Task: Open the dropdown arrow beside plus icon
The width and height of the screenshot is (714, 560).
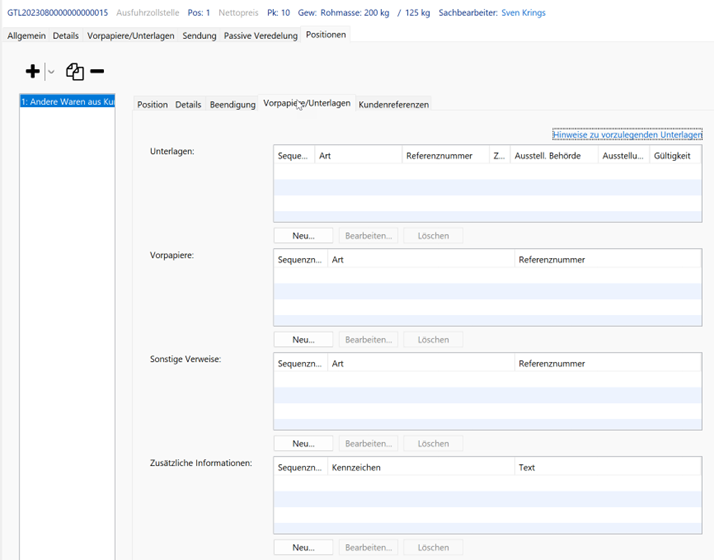Action: 51,72
